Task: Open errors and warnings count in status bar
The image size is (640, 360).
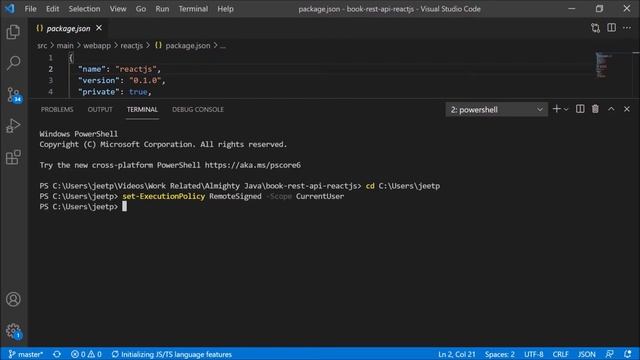Action: [x=86, y=354]
